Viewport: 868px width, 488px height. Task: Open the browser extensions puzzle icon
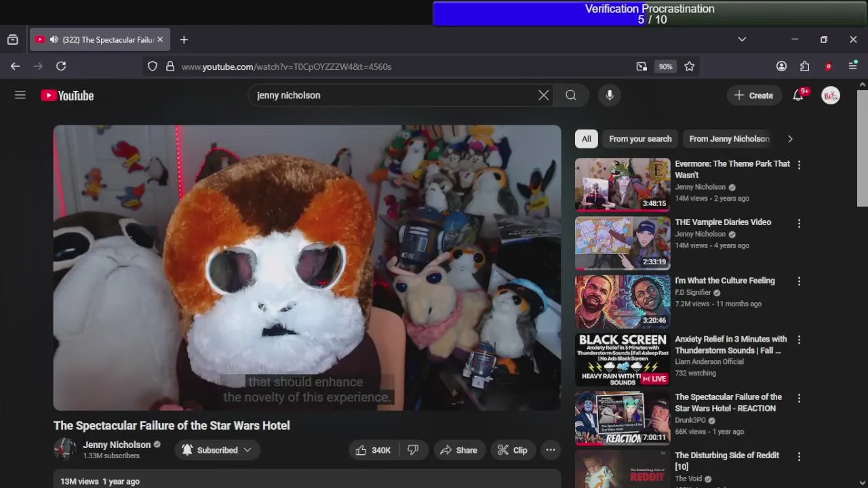804,66
